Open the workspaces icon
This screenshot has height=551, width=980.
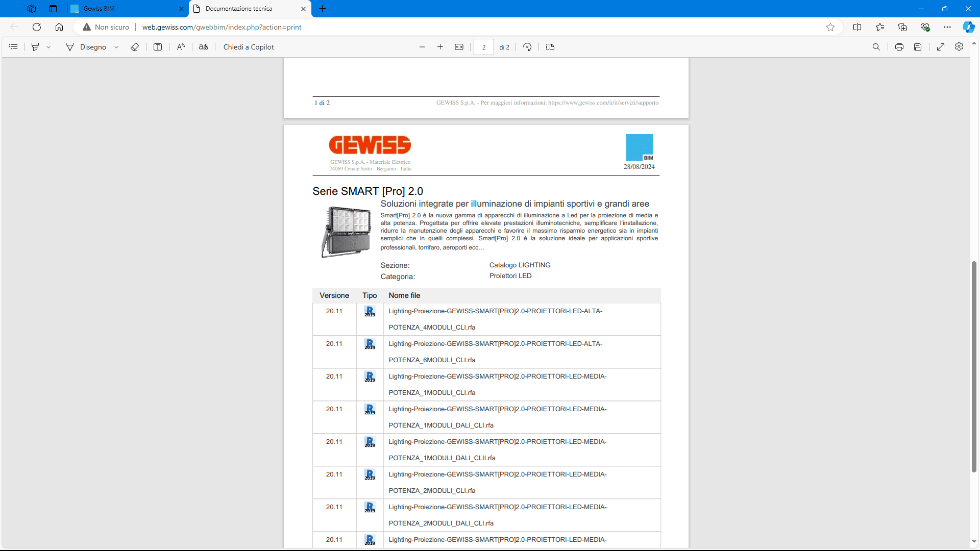[x=32, y=9]
